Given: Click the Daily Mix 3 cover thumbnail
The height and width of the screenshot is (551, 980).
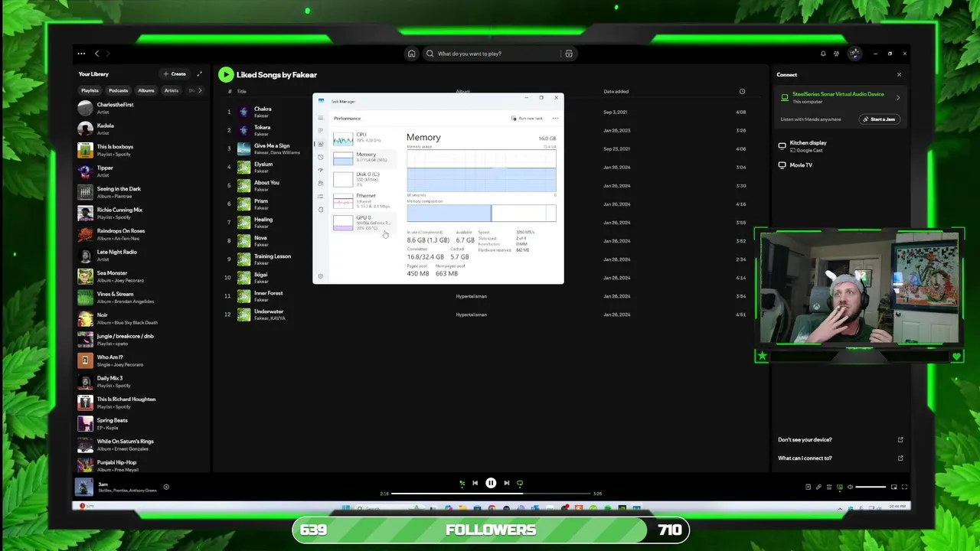Looking at the screenshot, I should click(x=85, y=381).
